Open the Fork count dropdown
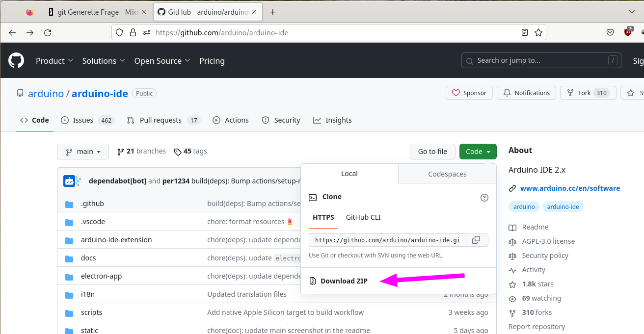The height and width of the screenshot is (334, 644). tap(588, 93)
